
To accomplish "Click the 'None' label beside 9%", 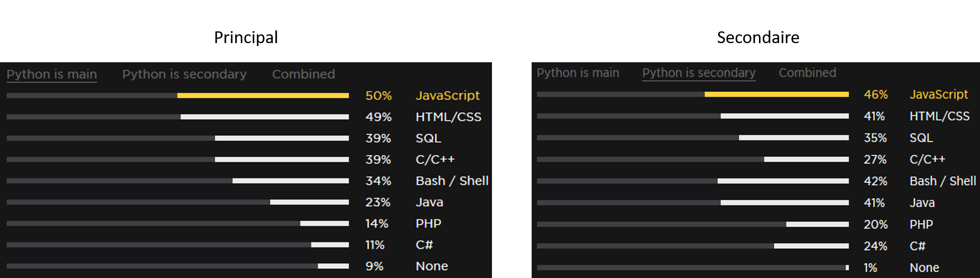I will pos(431,266).
